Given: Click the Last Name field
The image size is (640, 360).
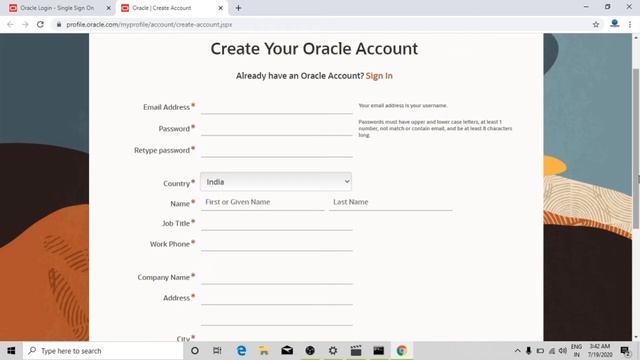Looking at the screenshot, I should pos(391,202).
